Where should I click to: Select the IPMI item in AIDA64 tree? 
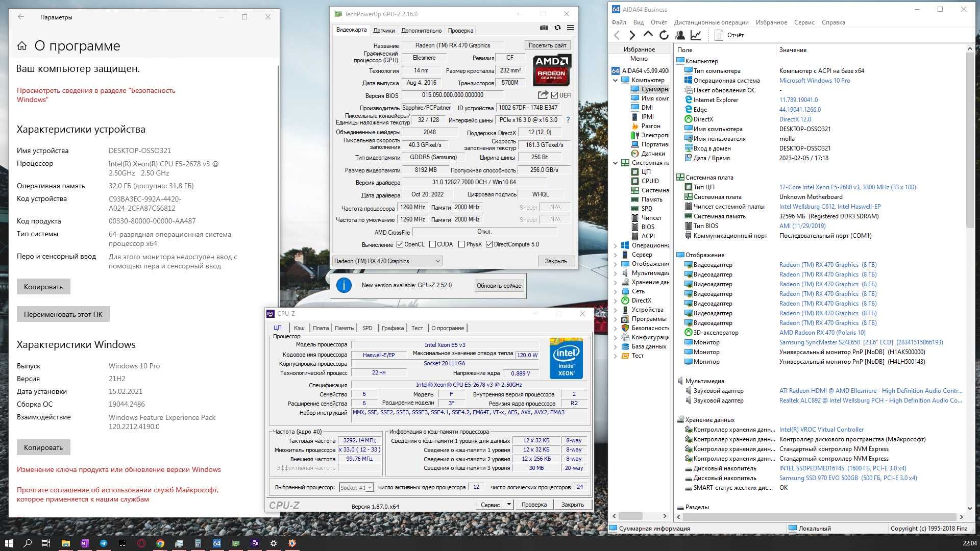pyautogui.click(x=647, y=117)
